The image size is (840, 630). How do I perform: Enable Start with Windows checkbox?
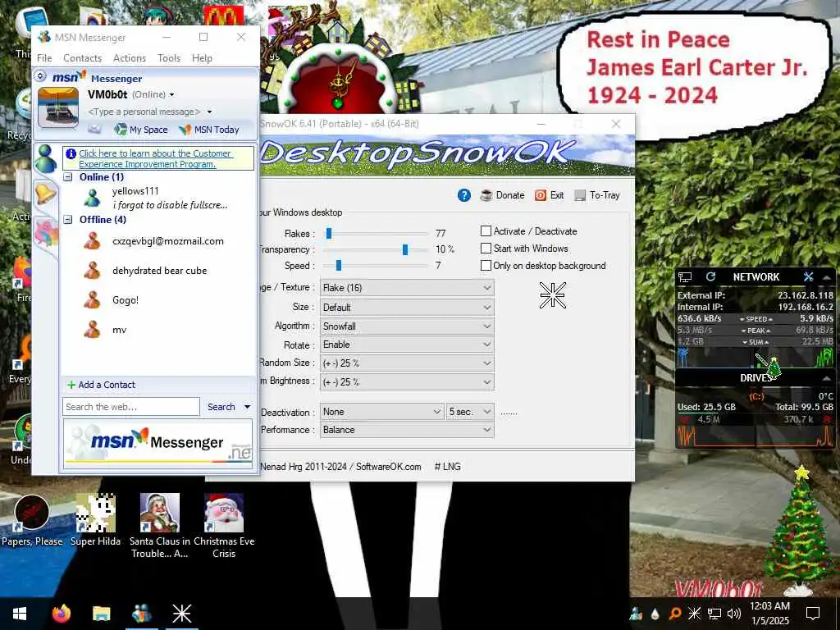[x=486, y=248]
